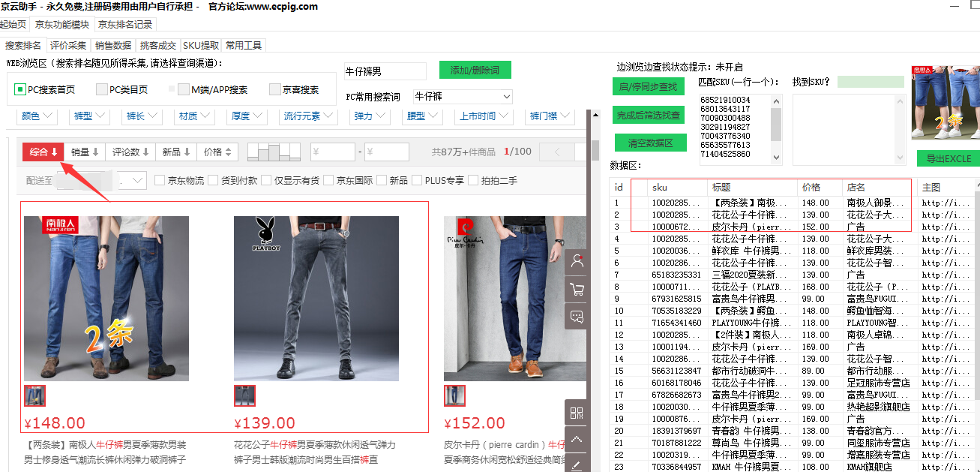Expand the 腰型 filter dropdown

423,116
